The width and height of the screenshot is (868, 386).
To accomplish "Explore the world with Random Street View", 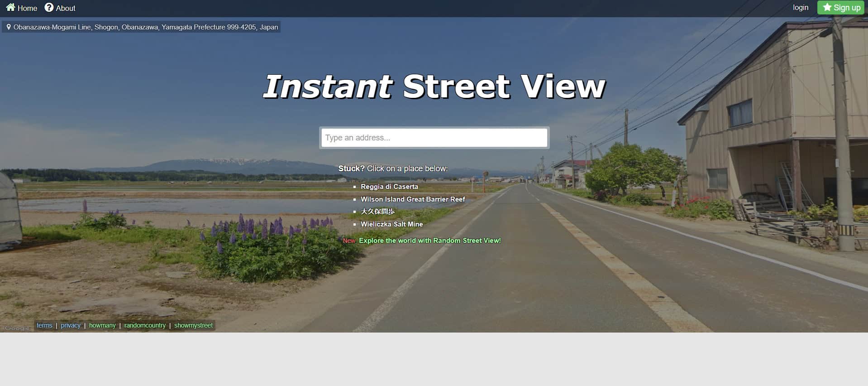I will tap(430, 241).
